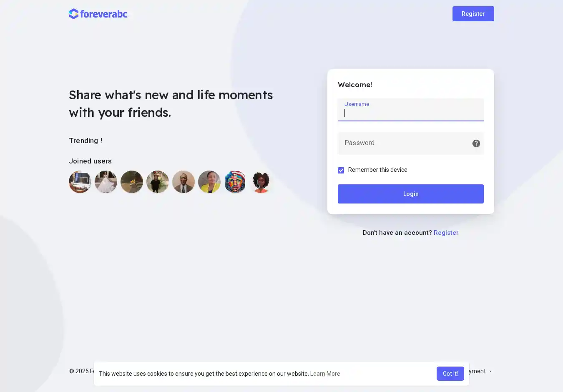This screenshot has width=563, height=392.
Task: Open the first joined user avatar with the dark screen
Action: click(80, 182)
